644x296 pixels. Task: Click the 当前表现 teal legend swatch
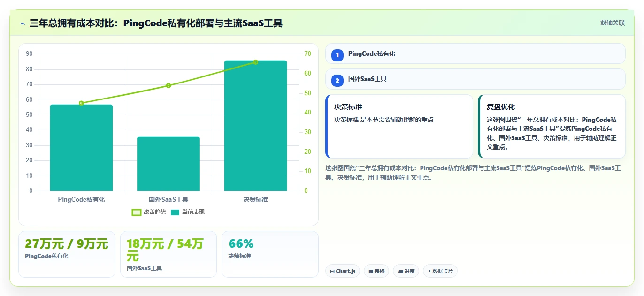175,212
